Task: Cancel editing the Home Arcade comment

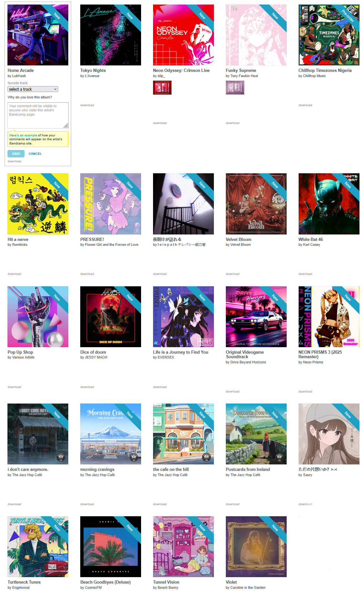Action: click(x=35, y=154)
